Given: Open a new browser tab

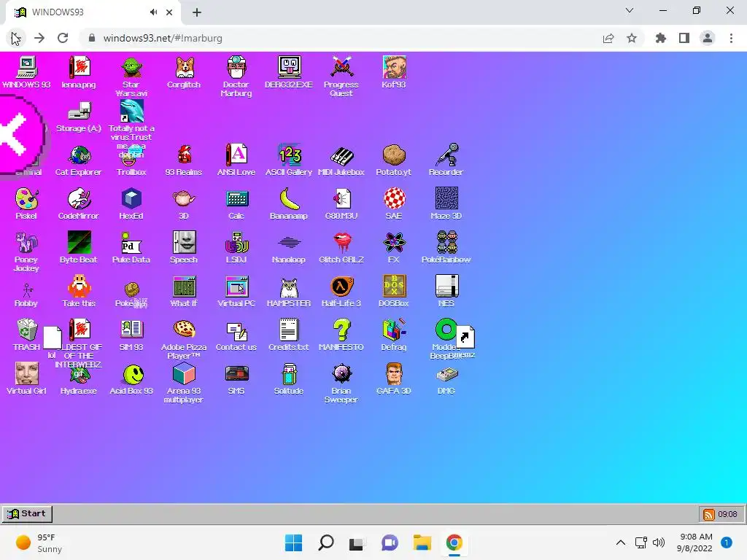Looking at the screenshot, I should click(x=197, y=12).
